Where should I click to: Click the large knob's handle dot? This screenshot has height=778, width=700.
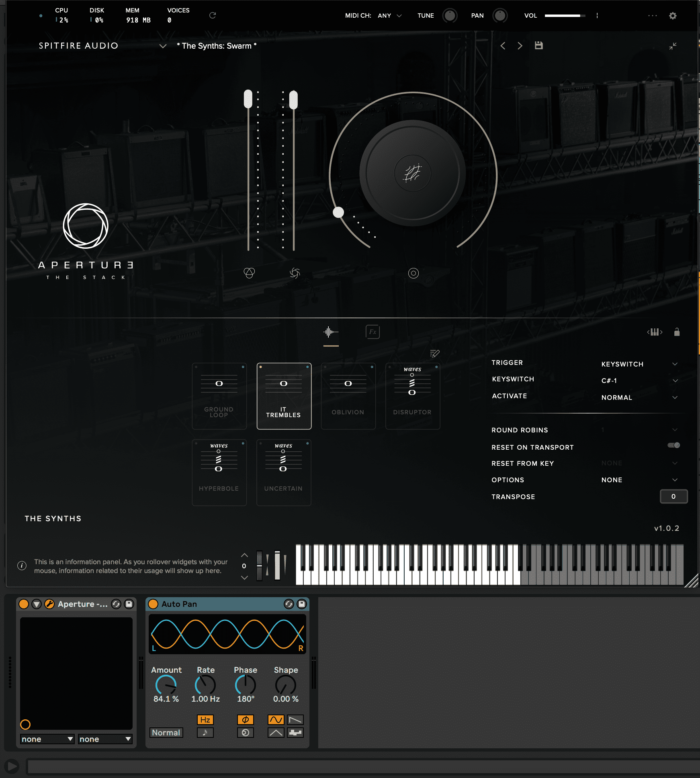(x=339, y=212)
